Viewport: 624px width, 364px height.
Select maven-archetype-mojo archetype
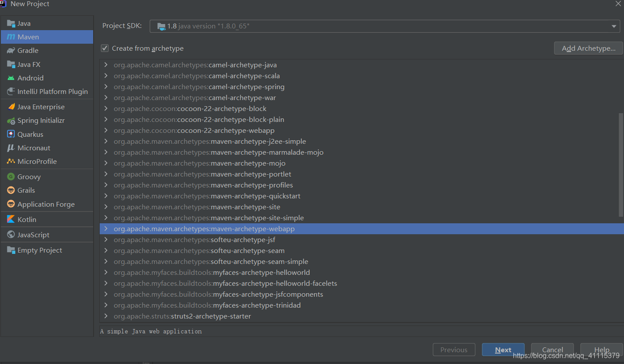click(362, 163)
